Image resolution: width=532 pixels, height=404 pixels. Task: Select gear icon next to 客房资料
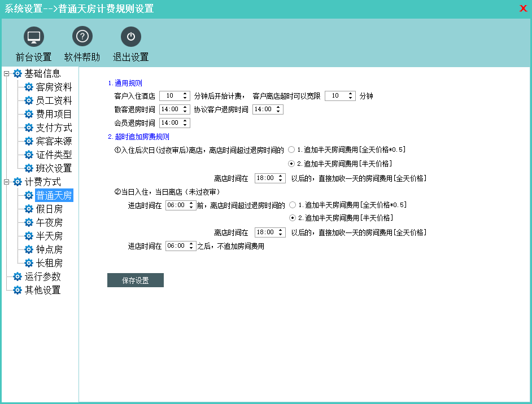29,87
